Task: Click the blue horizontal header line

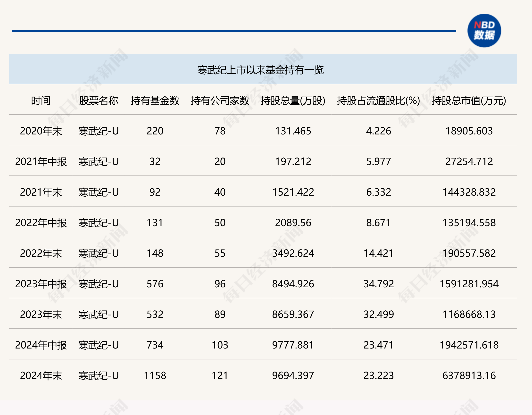Action: point(234,31)
